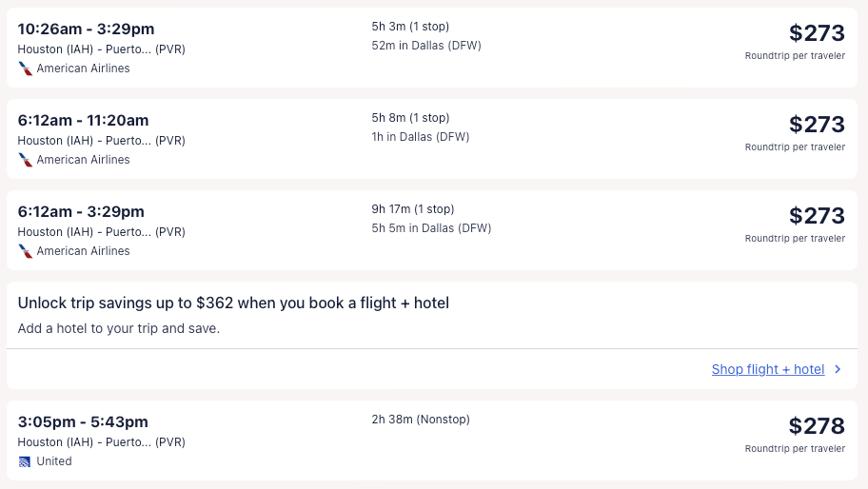Screen dimensions: 868x489
Task: Open the Shop flight + hotel link
Action: 767,369
